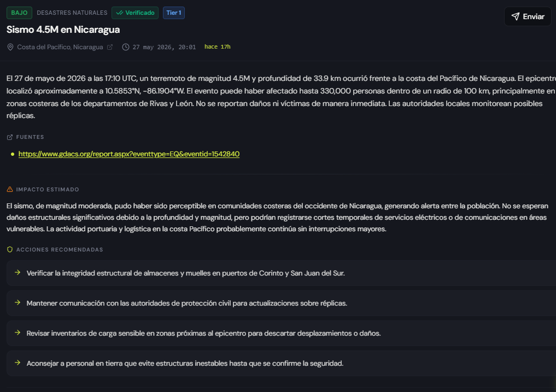556x392 pixels.
Task: Click the Verificado double-check icon
Action: pyautogui.click(x=120, y=13)
